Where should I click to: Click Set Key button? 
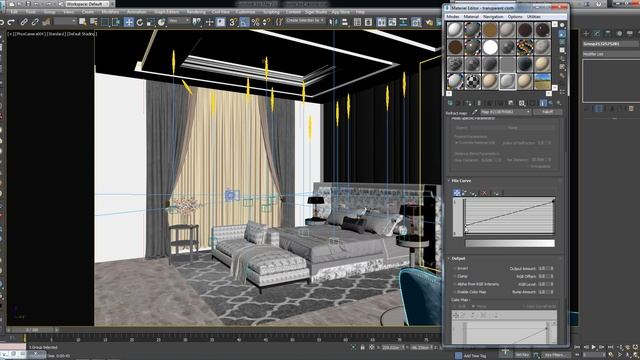522,355
